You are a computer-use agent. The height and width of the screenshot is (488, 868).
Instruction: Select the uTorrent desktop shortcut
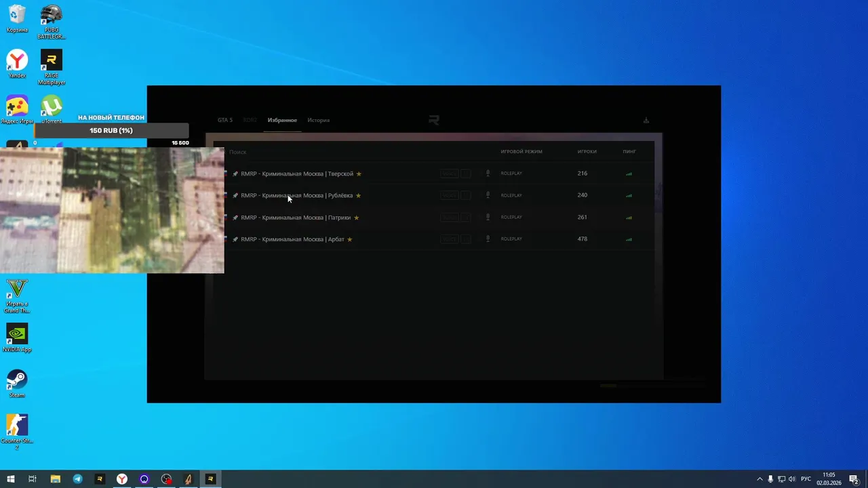pos(52,110)
